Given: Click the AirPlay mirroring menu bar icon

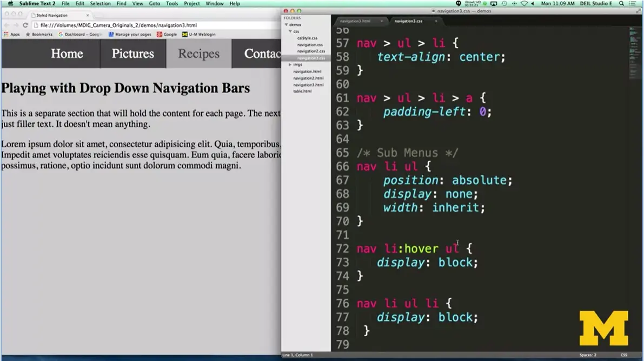Looking at the screenshot, I should pyautogui.click(x=494, y=3).
